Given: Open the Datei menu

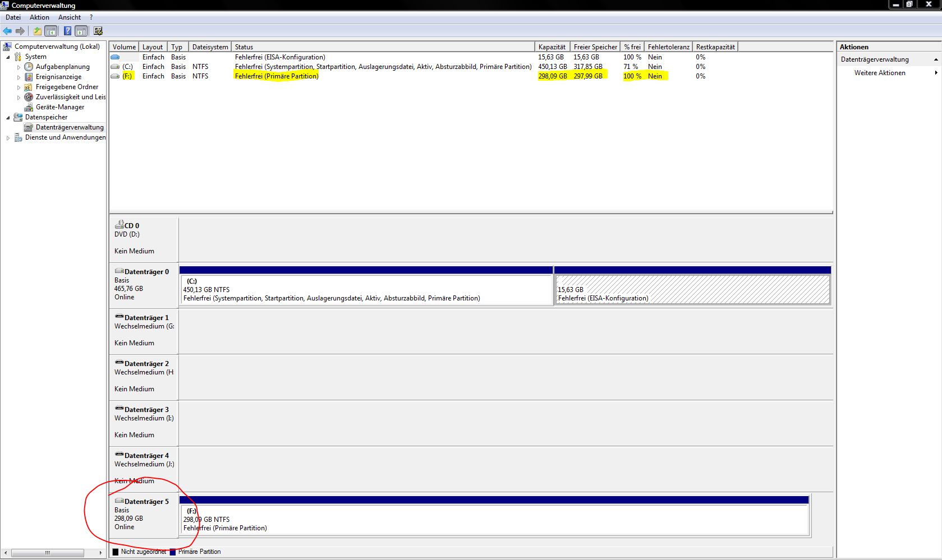Looking at the screenshot, I should pyautogui.click(x=13, y=17).
